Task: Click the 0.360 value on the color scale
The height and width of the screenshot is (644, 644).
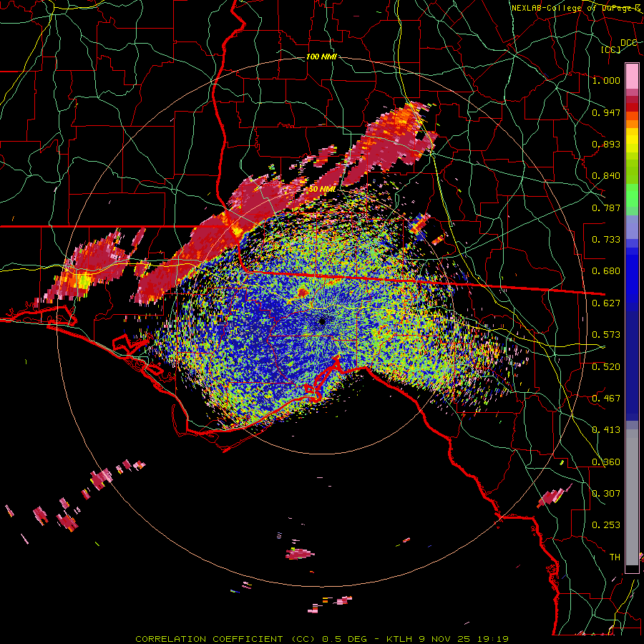Action: [x=606, y=462]
